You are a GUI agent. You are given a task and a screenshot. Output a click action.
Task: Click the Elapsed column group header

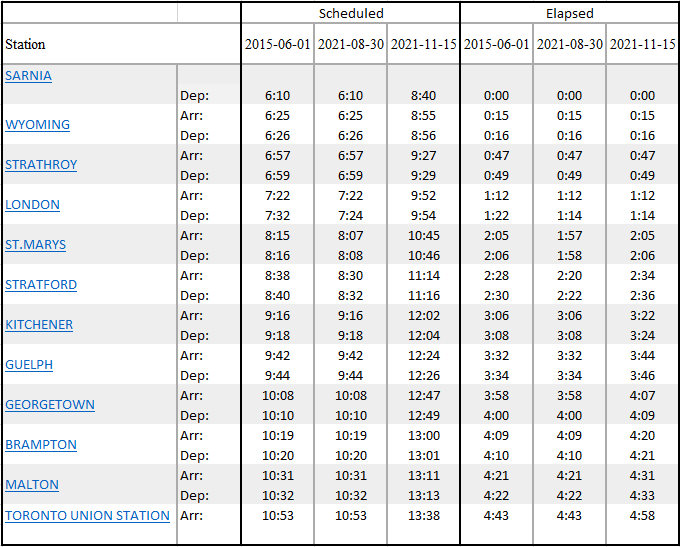(570, 13)
